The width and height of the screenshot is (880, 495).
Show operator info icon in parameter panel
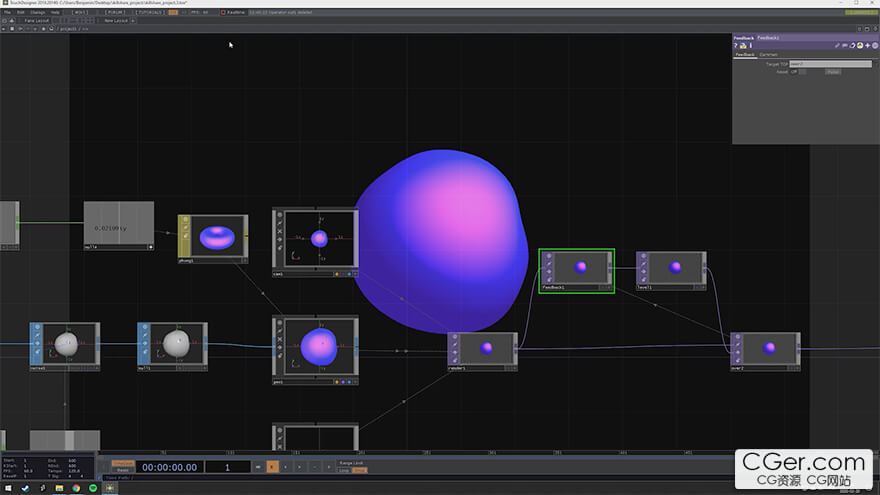click(x=750, y=45)
